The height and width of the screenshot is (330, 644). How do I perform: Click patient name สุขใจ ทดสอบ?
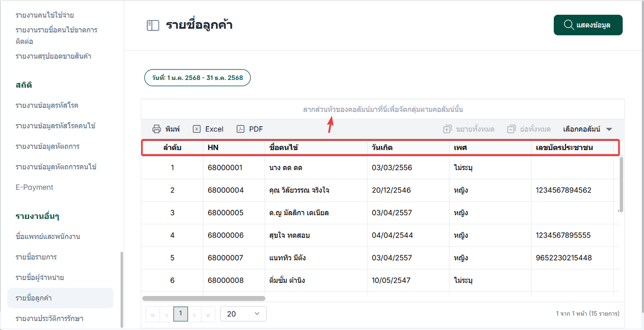coord(289,235)
